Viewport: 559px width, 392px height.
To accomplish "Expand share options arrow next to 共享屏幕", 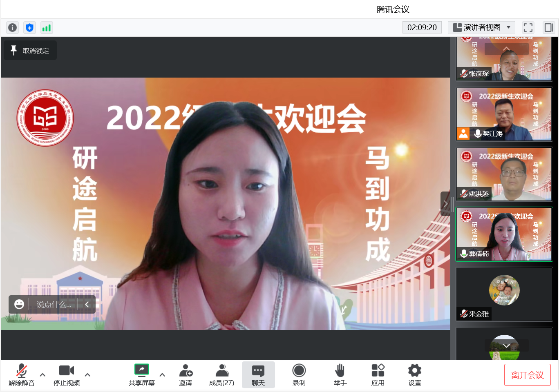I will [162, 374].
